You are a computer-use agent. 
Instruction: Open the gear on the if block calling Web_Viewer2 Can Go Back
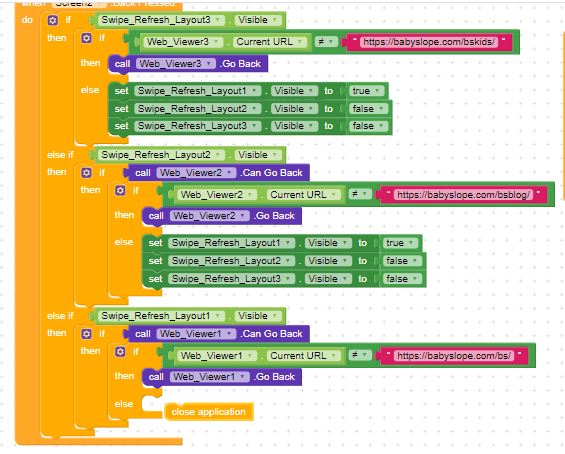click(x=86, y=173)
